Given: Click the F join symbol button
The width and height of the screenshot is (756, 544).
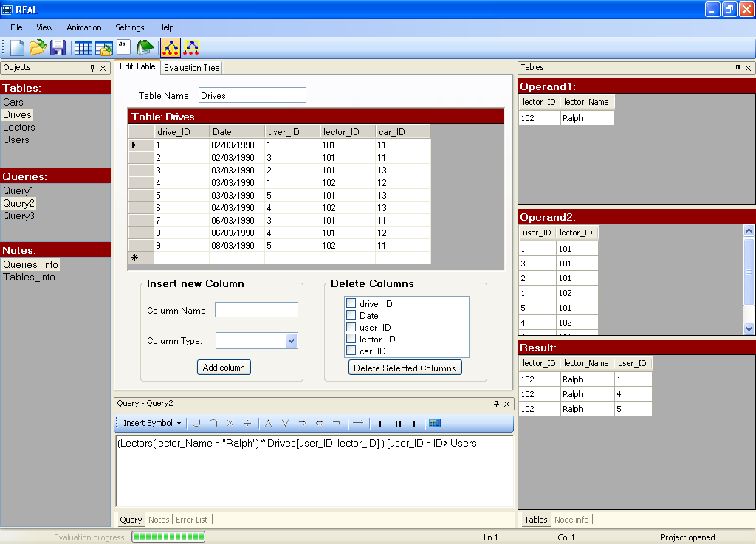Looking at the screenshot, I should 415,424.
